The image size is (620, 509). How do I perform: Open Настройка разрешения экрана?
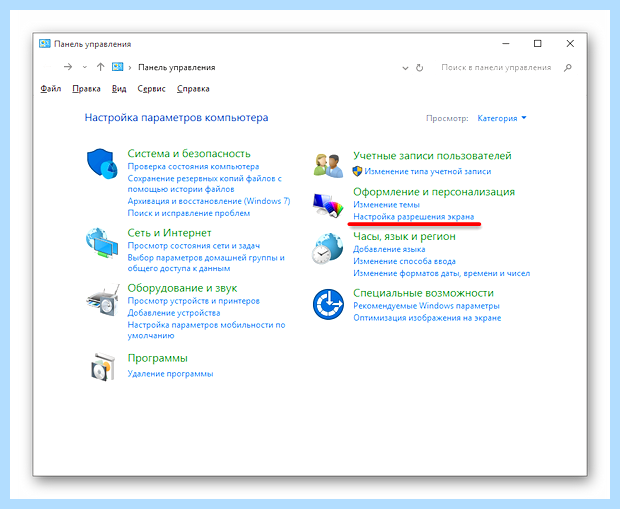pos(413,217)
